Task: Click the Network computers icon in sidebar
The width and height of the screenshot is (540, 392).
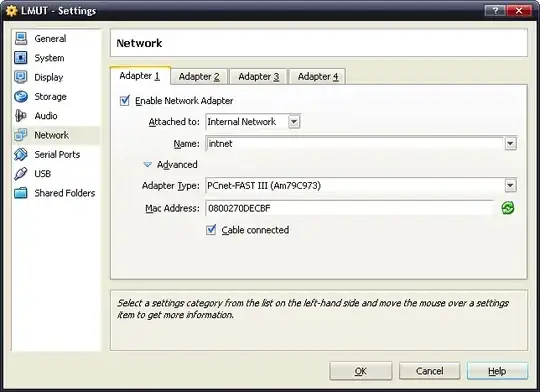Action: click(21, 135)
